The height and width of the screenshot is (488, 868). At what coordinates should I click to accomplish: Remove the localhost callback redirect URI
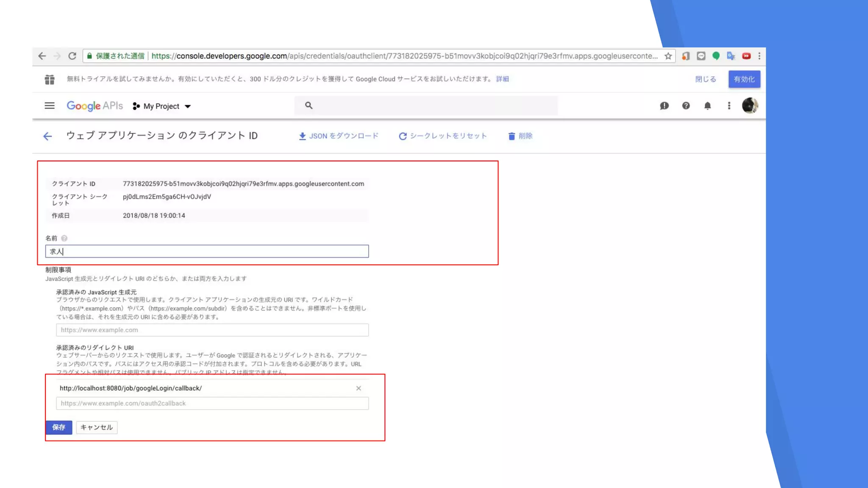(359, 388)
